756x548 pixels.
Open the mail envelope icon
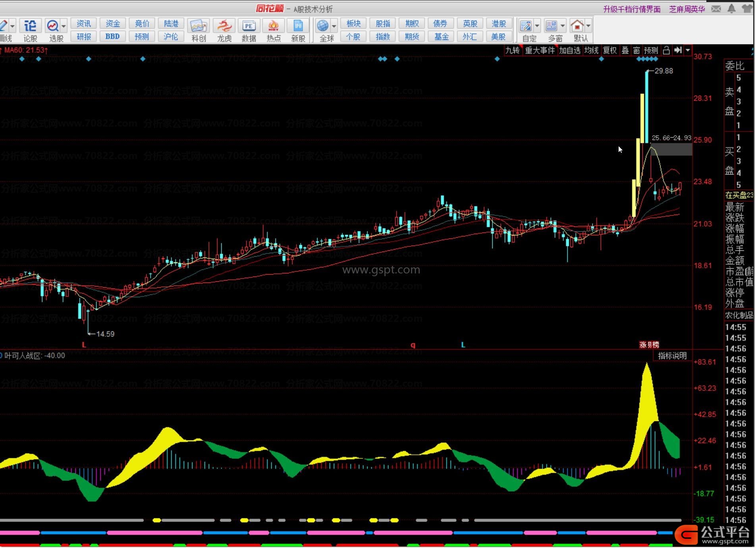coord(716,9)
